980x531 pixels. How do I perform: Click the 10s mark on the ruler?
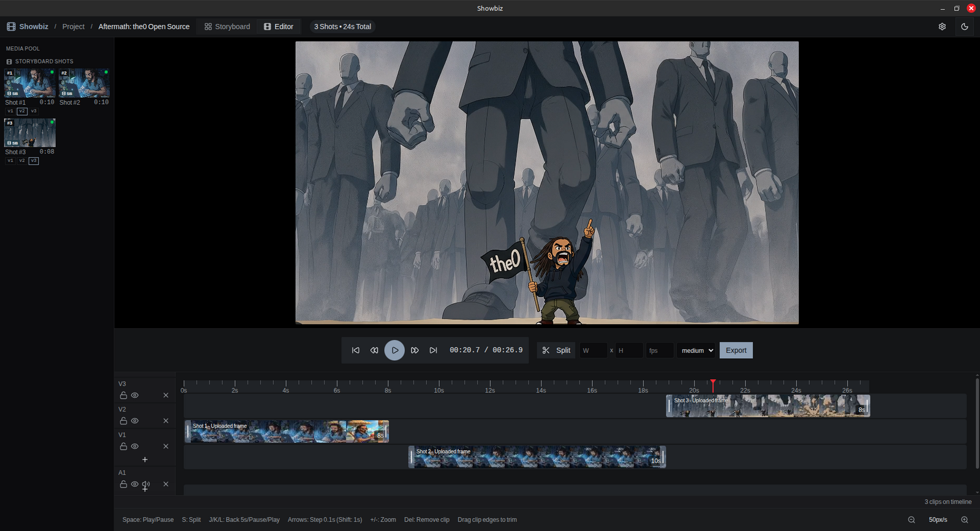439,390
